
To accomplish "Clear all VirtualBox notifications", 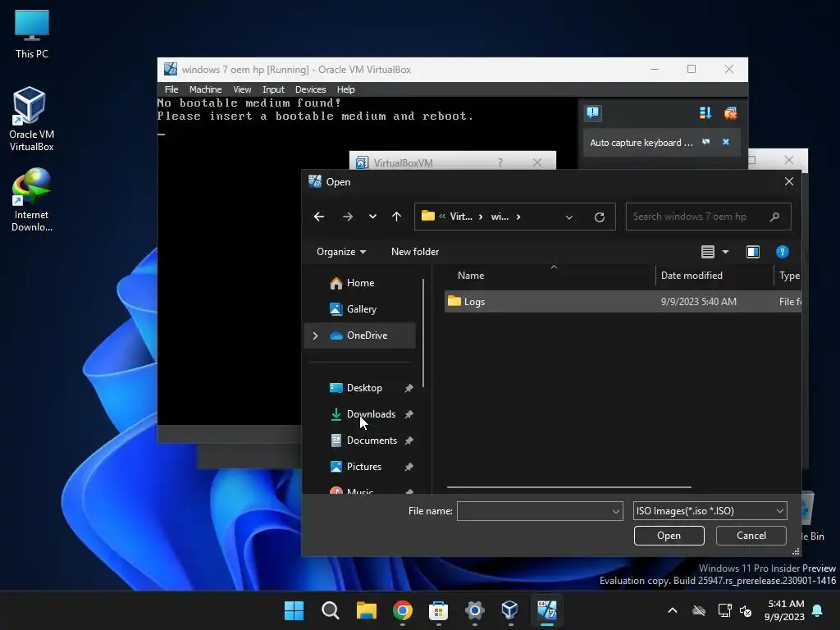I will coord(730,113).
